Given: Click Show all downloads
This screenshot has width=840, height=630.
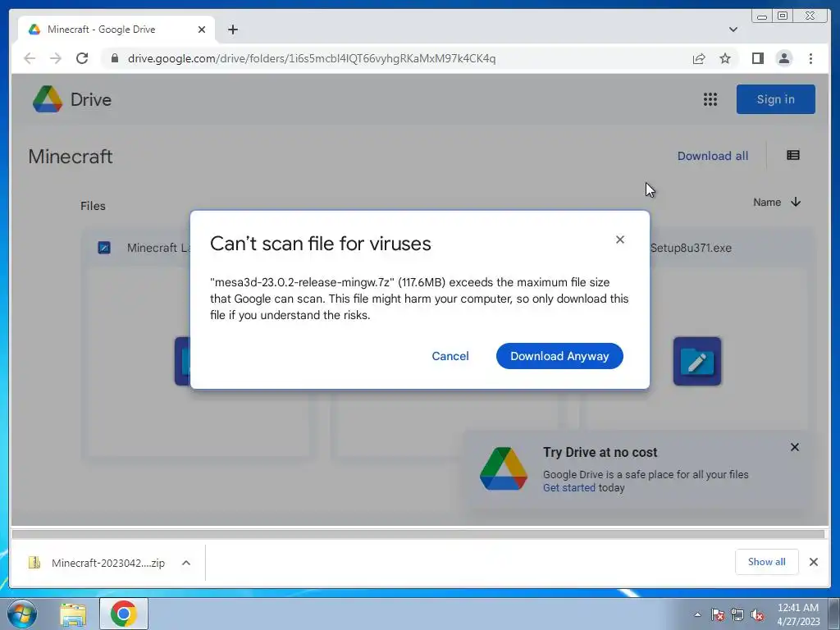Looking at the screenshot, I should click(766, 561).
